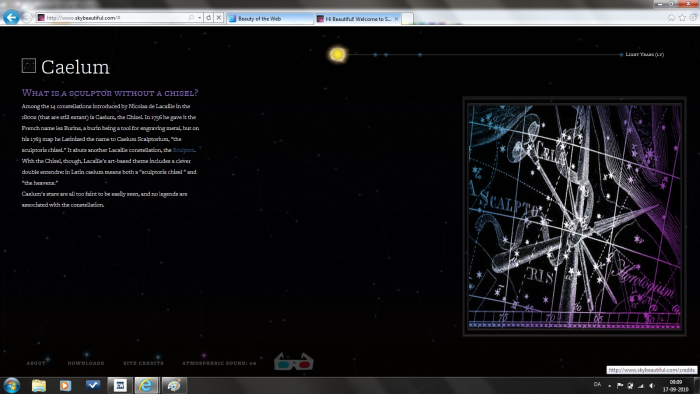Screen dimensions: 700x394
Task: Click the browser Back arrow button
Action: coord(11,17)
